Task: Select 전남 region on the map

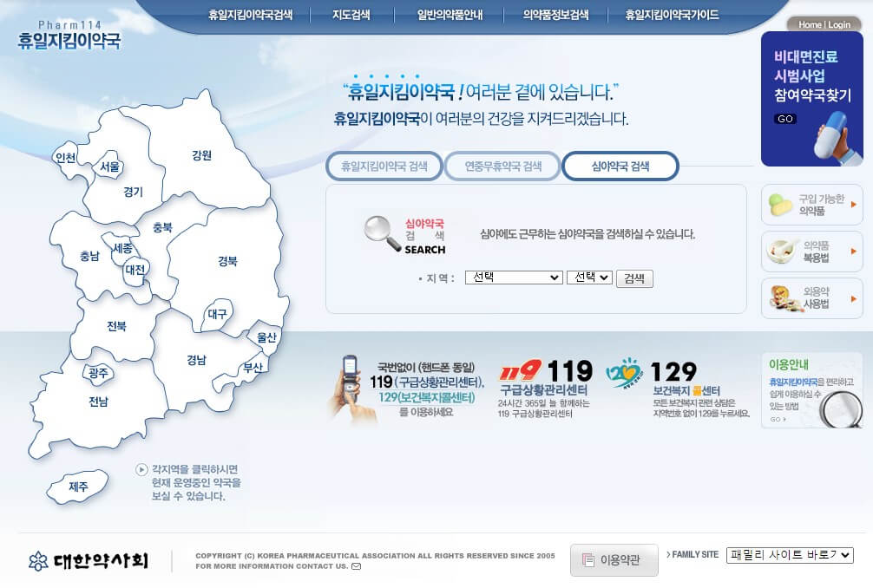Action: click(99, 401)
